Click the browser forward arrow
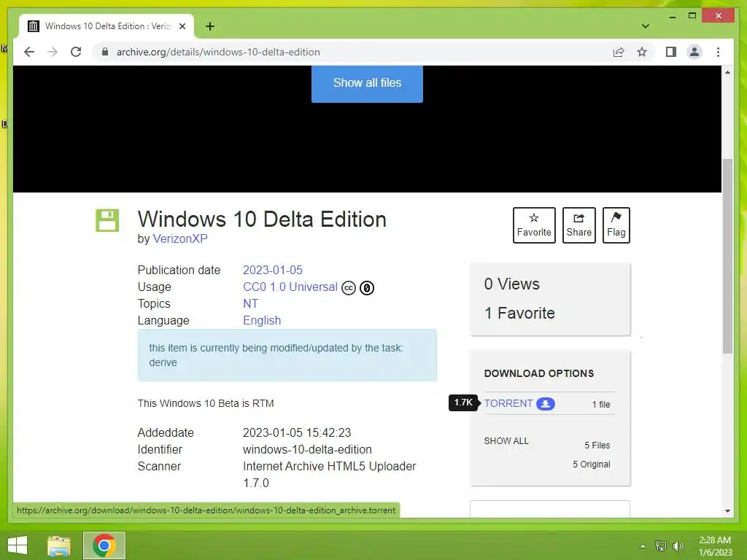The width and height of the screenshot is (747, 560). 53,52
